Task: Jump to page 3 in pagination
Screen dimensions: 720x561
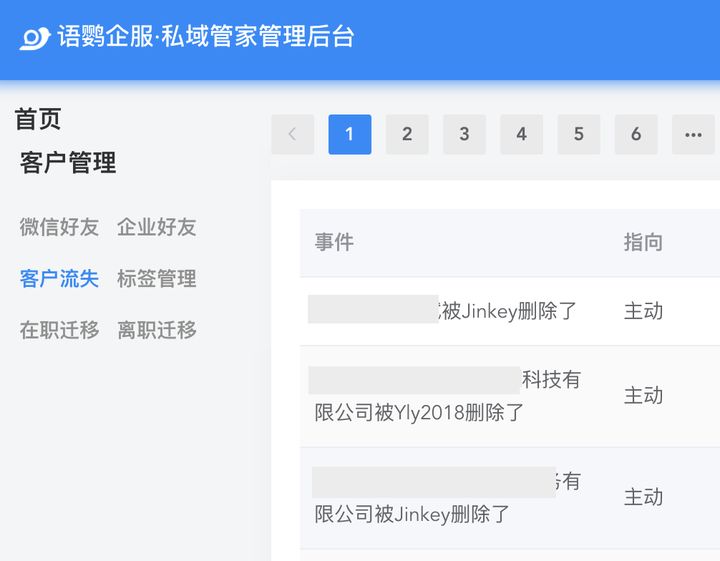Action: click(464, 134)
